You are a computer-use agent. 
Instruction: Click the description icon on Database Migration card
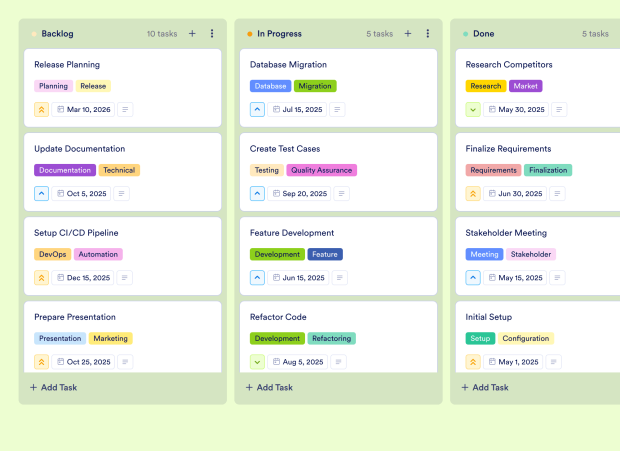click(338, 109)
